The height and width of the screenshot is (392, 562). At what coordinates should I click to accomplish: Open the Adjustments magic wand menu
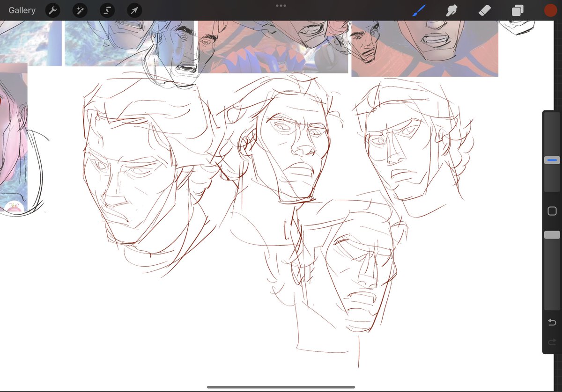[80, 10]
